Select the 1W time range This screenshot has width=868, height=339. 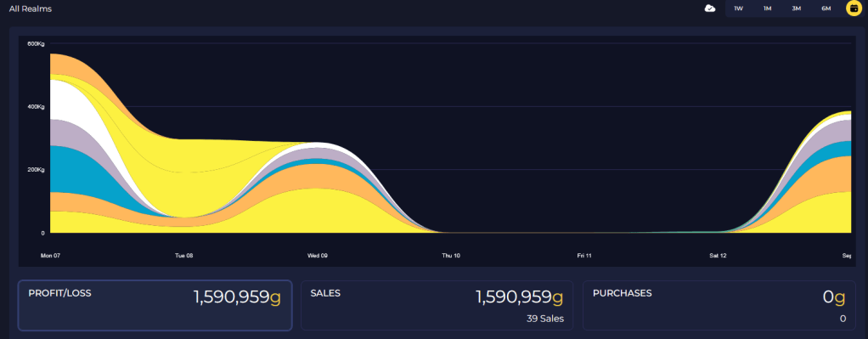coord(738,8)
